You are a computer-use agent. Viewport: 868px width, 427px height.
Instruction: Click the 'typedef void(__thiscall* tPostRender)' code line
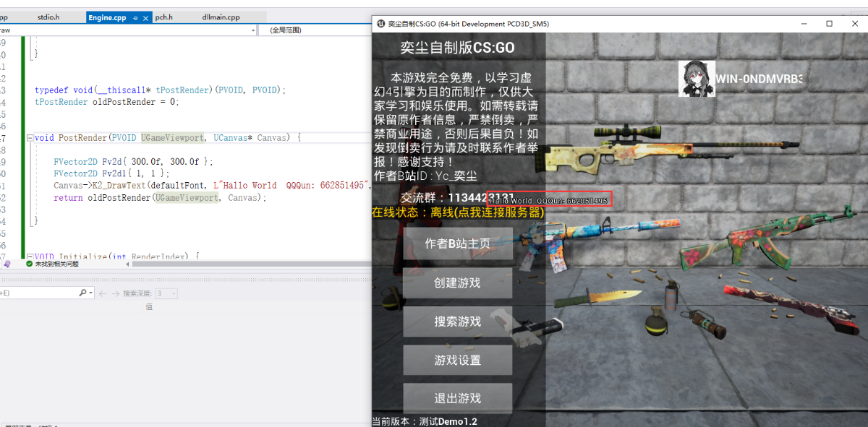tap(161, 90)
